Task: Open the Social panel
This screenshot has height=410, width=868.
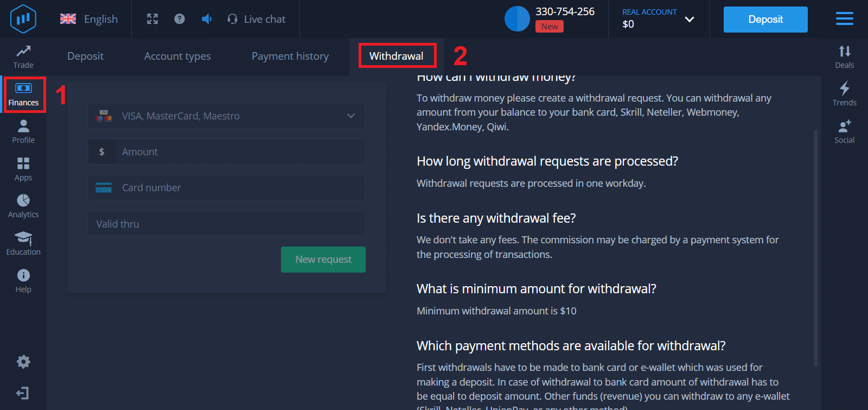Action: coord(844,131)
